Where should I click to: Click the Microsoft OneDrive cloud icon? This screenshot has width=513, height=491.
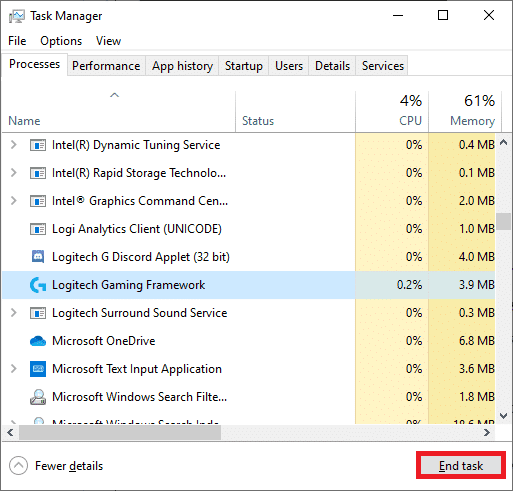tap(38, 341)
